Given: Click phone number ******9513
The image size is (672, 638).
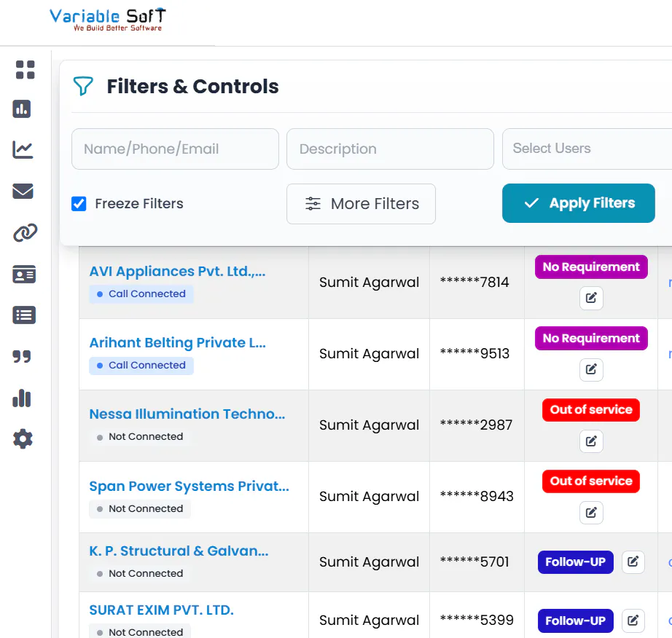Looking at the screenshot, I should click(x=474, y=354).
